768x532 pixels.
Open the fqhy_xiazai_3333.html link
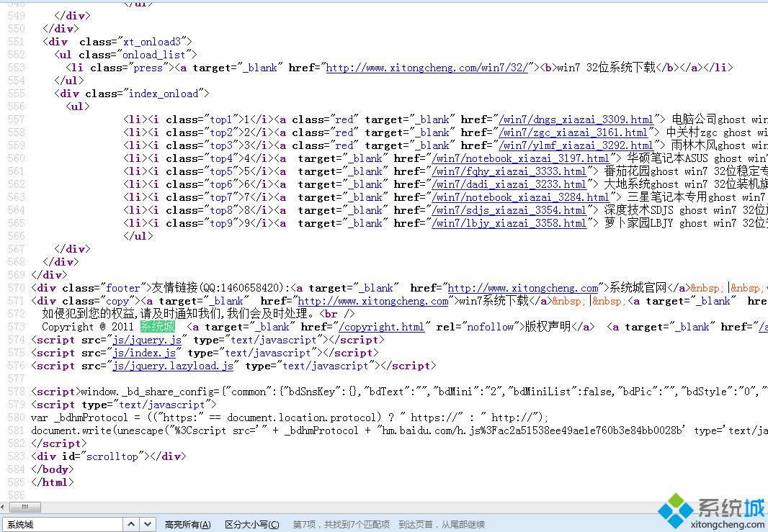[509, 171]
